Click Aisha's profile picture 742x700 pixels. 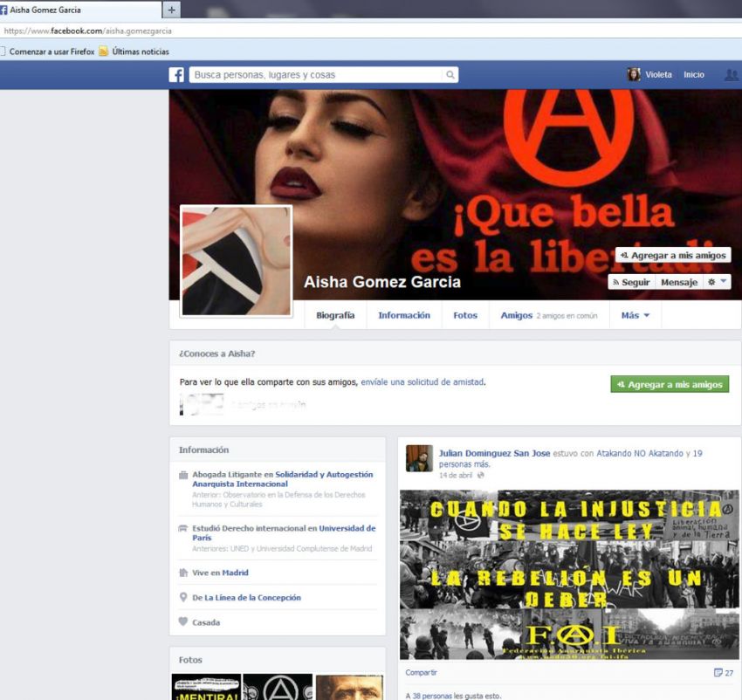click(237, 261)
